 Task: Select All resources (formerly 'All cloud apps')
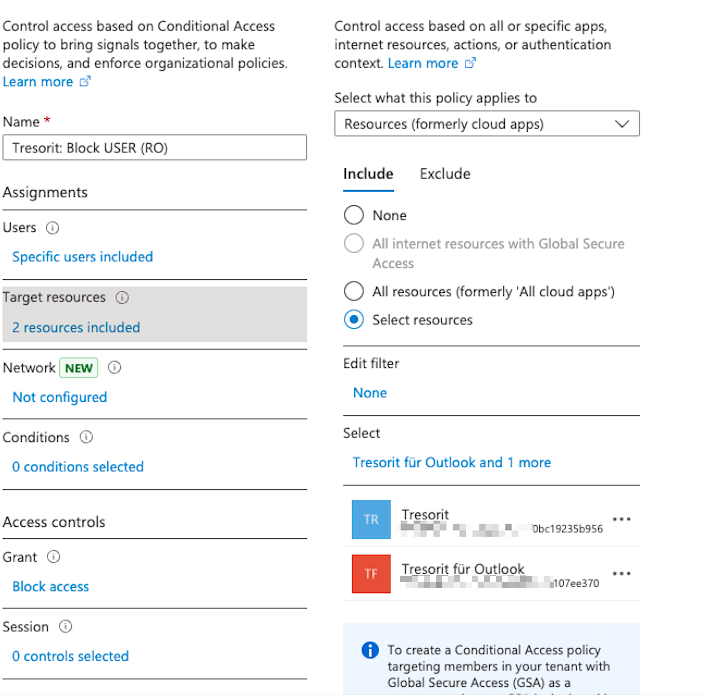tap(353, 291)
